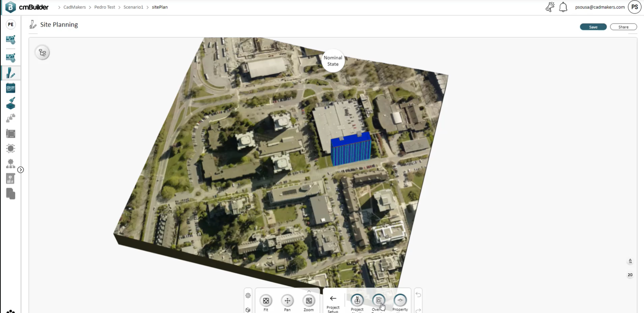Image resolution: width=644 pixels, height=313 pixels.
Task: Click the sitePlan breadcrumb
Action: coord(160,7)
